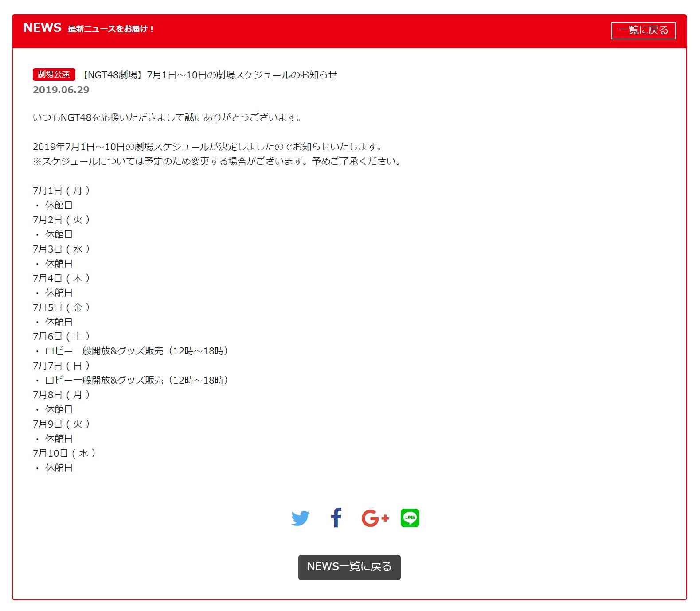This screenshot has height=611, width=700.
Task: Click the NGT48劇場 schedule article title
Action: pyautogui.click(x=210, y=75)
